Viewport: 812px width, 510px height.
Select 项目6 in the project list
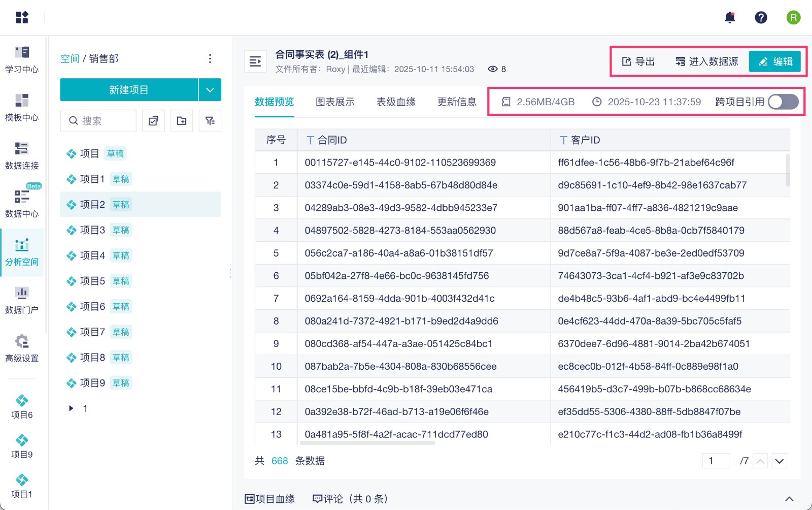141,306
